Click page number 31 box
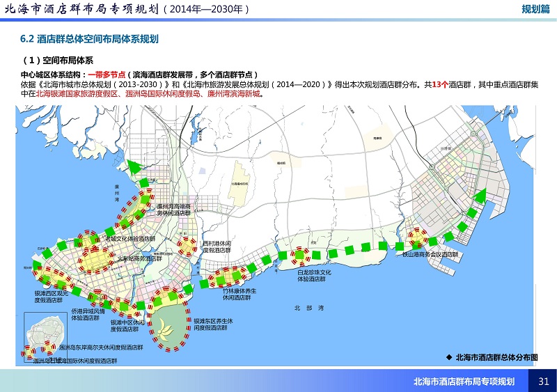 (x=543, y=381)
